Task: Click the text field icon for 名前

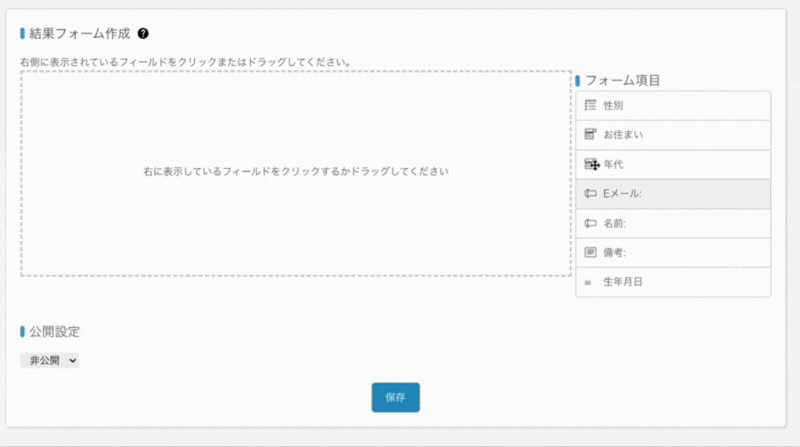Action: pos(590,223)
